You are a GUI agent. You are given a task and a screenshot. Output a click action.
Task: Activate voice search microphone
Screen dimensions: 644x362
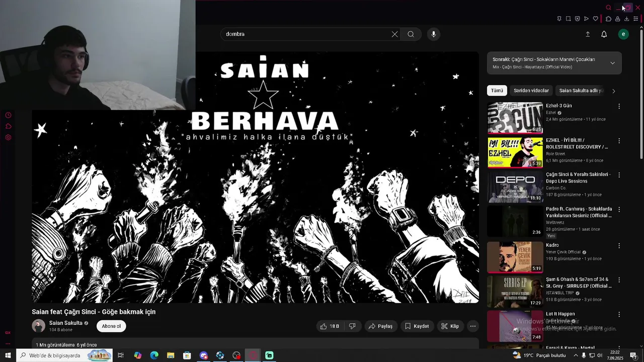tap(434, 34)
